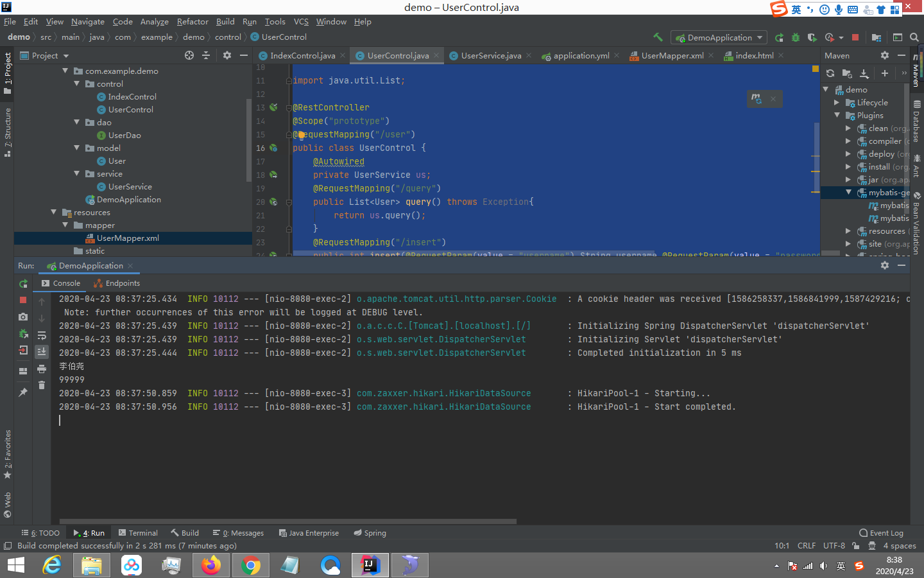Collapse the dao package node
Screen dimensions: 924x578
(77, 122)
